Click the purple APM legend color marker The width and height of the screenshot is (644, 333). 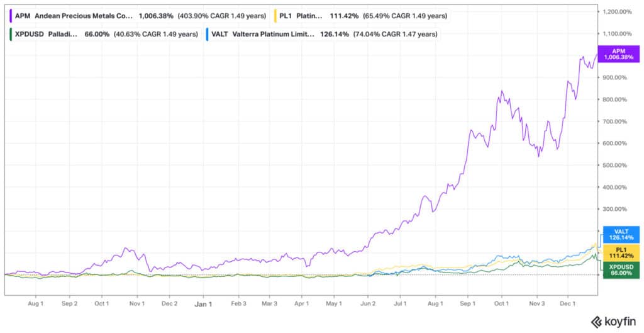click(12, 14)
